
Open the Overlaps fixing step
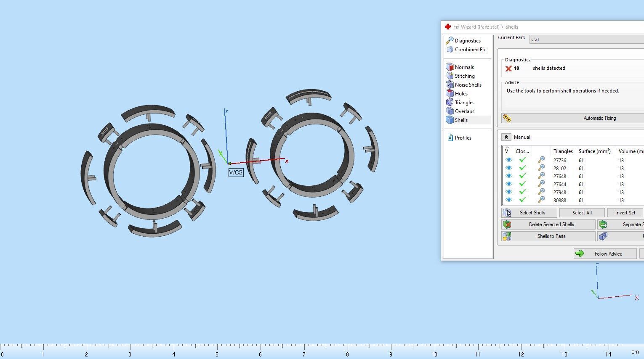(465, 111)
